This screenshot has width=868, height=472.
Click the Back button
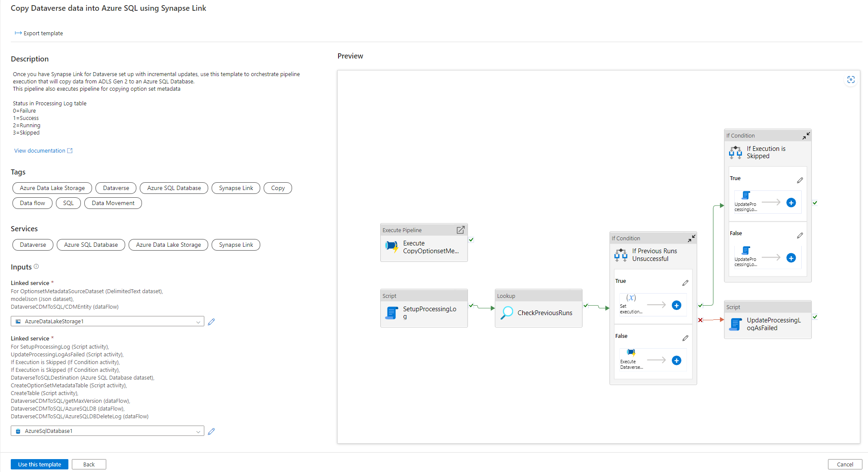[89, 464]
